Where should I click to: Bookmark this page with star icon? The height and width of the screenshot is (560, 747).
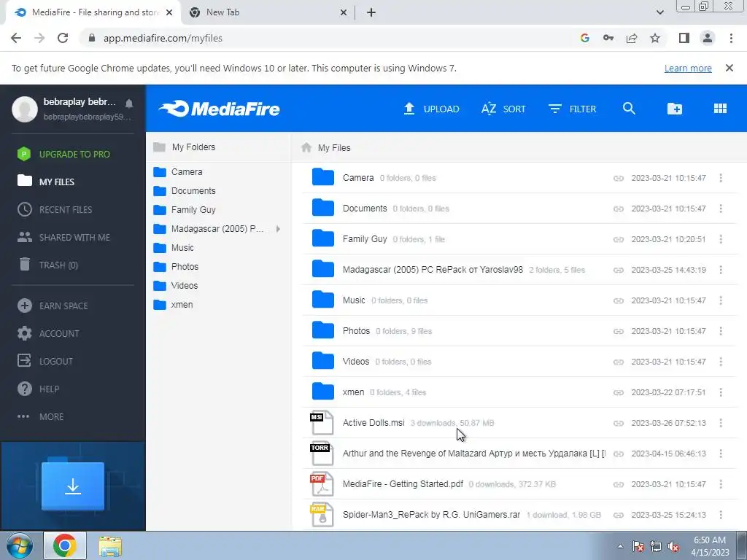click(655, 38)
